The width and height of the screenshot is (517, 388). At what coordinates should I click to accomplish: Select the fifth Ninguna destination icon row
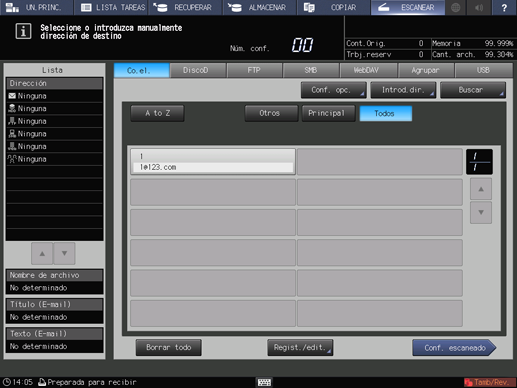[x=54, y=147]
